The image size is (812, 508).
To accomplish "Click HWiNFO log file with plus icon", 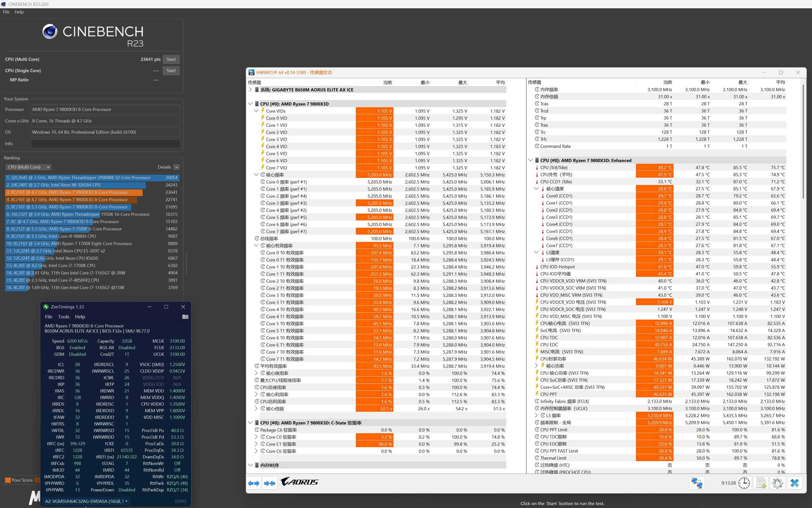I will point(761,483).
